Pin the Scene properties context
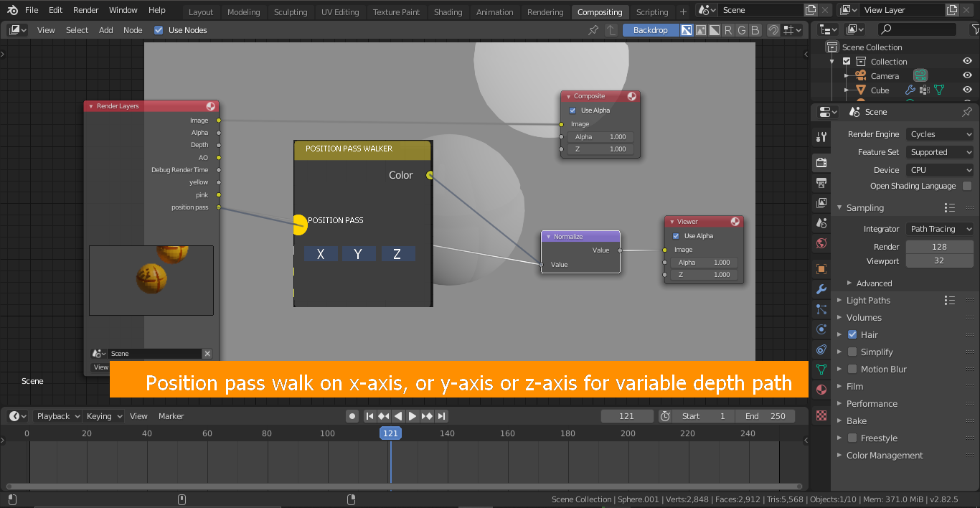The image size is (980, 508). point(967,112)
